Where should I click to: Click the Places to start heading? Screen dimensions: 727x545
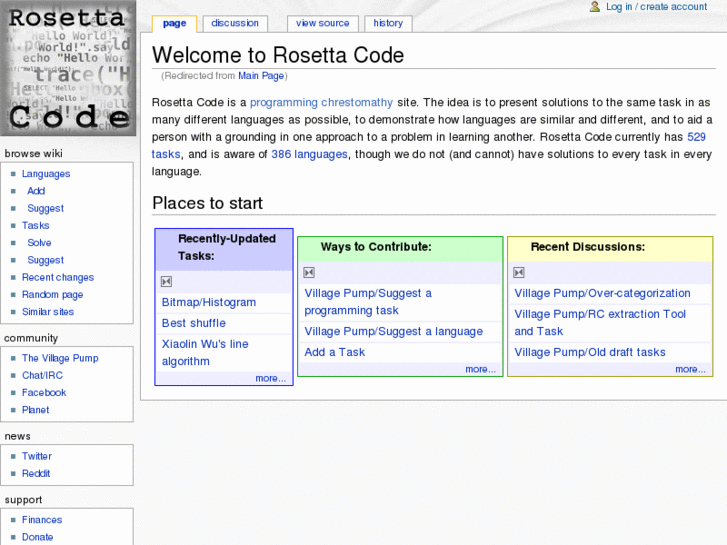pyautogui.click(x=207, y=203)
